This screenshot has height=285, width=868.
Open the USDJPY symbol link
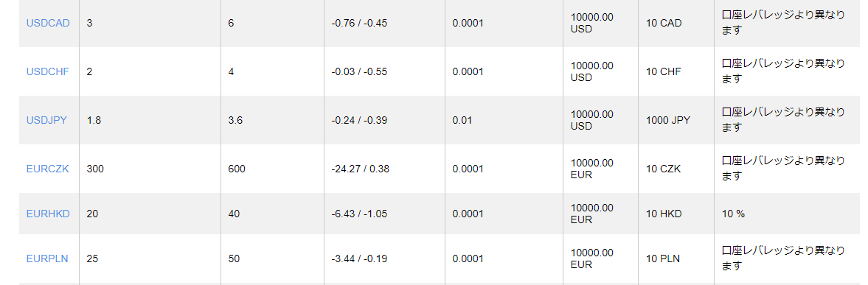(x=46, y=120)
